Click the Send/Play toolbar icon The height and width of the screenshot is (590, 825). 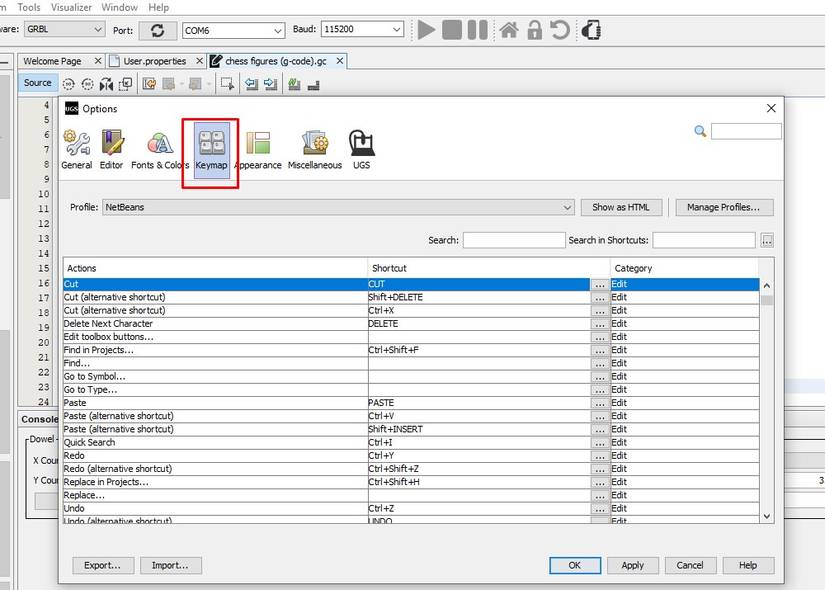click(x=425, y=29)
